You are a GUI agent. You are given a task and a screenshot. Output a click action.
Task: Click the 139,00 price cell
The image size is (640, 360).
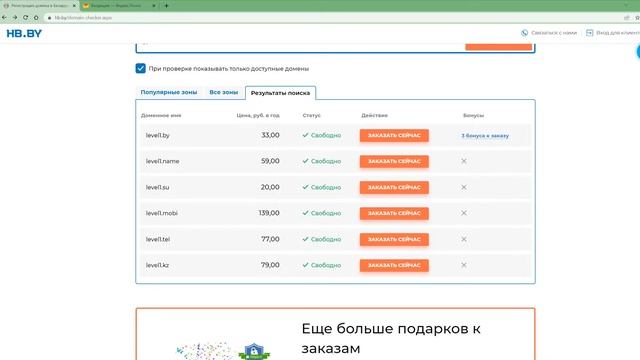(x=269, y=213)
